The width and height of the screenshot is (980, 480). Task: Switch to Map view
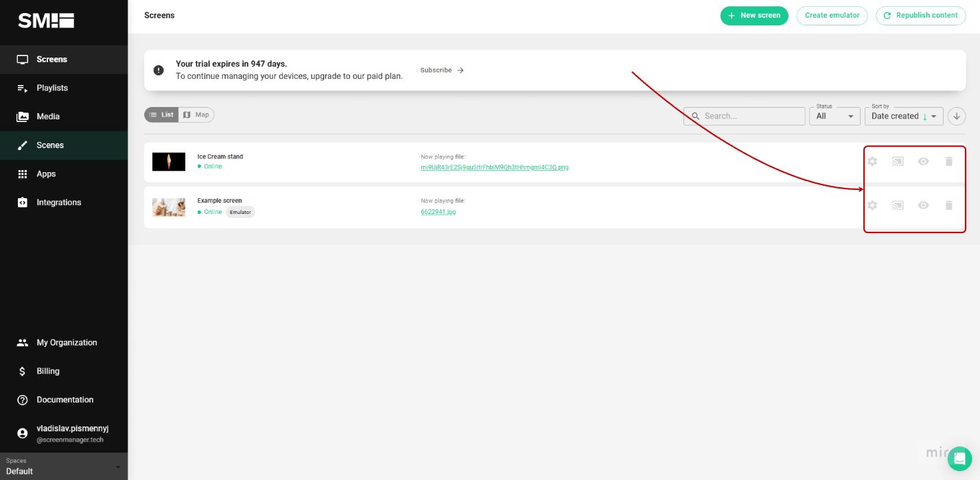[x=196, y=115]
